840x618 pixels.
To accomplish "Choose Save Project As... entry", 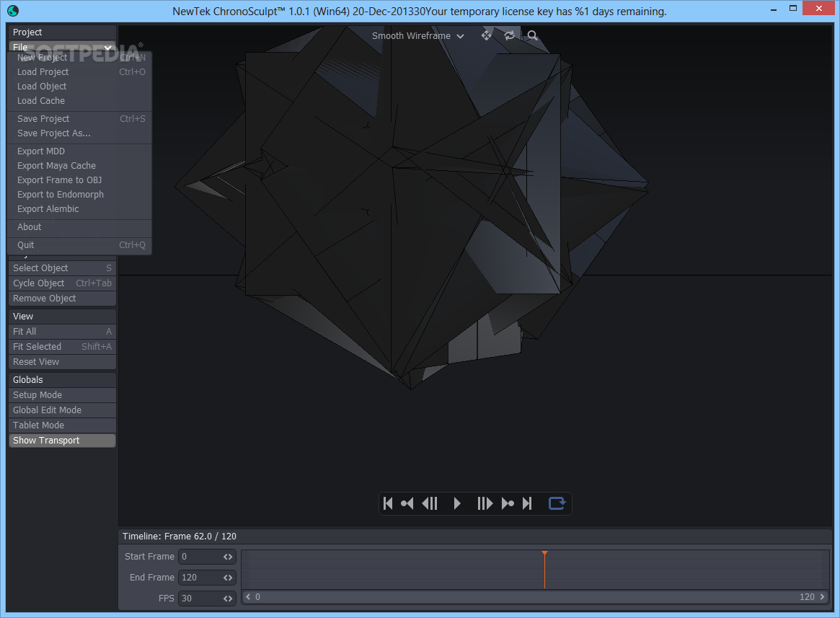I will 81,133.
